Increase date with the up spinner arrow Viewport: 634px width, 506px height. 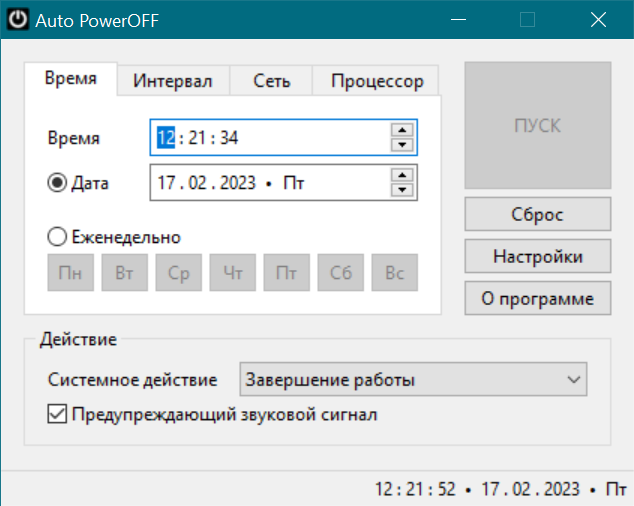(x=402, y=176)
